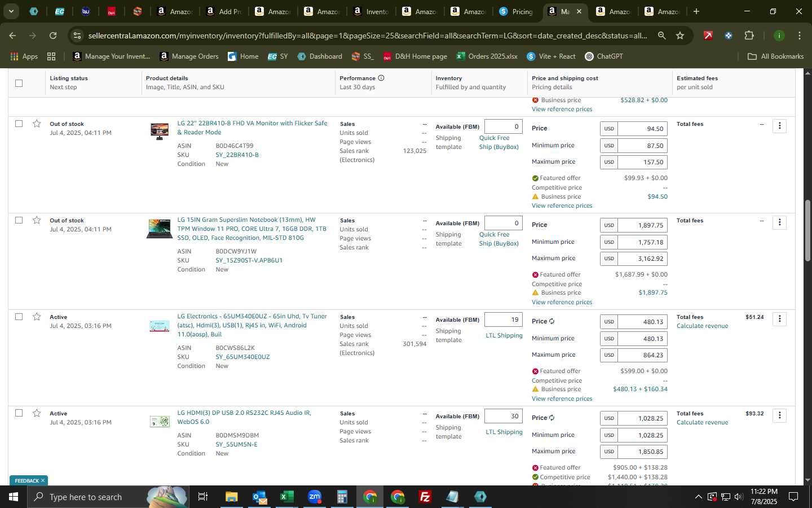Open the Task View icon on the taskbar
Viewport: 812px width, 508px height.
[x=202, y=497]
